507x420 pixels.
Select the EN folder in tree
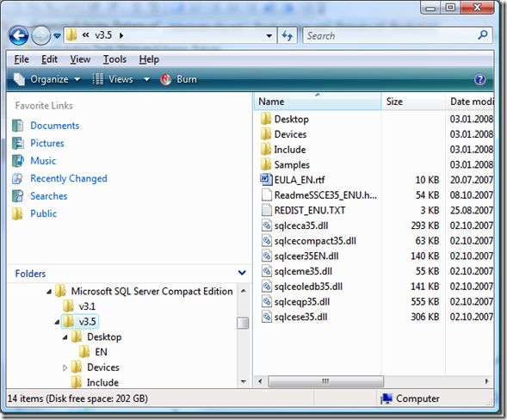(x=101, y=352)
